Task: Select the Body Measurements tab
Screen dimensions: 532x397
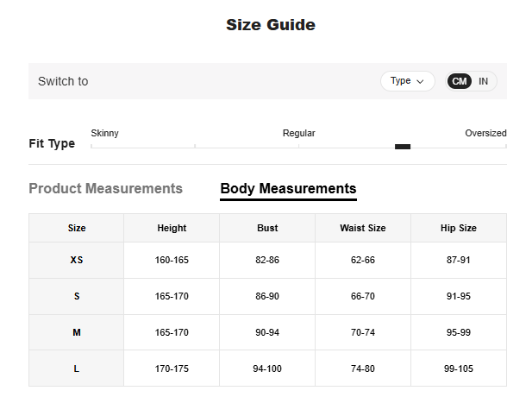Action: (x=288, y=188)
